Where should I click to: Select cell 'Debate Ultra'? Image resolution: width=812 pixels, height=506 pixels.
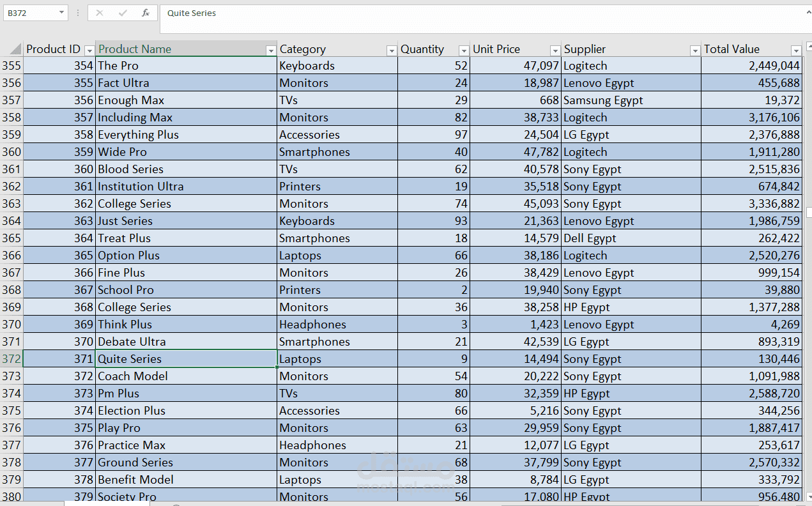click(186, 342)
